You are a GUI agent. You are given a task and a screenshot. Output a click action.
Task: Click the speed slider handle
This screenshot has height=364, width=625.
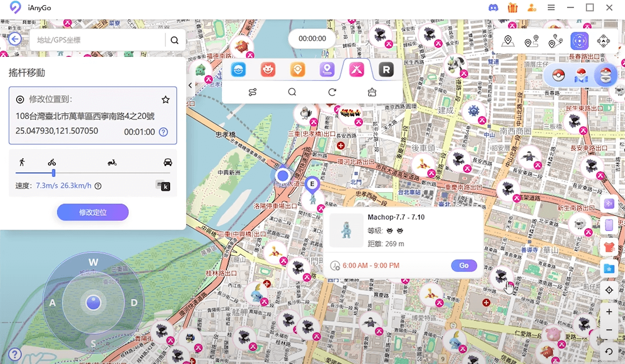point(53,173)
